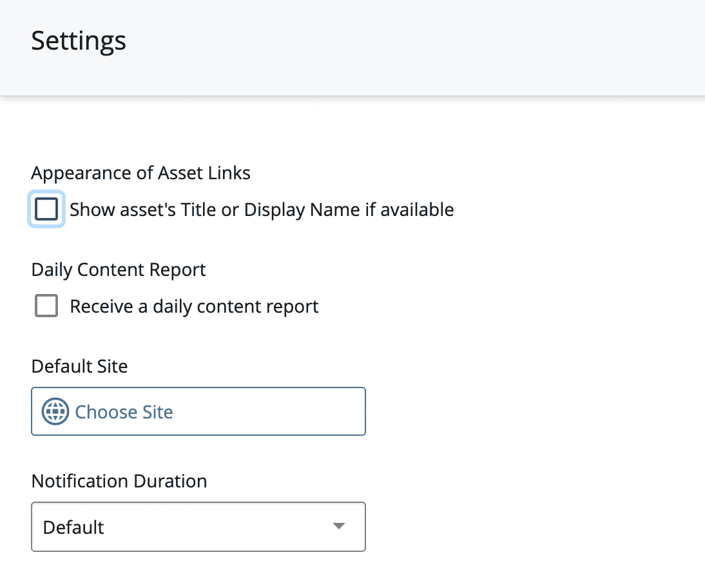Click Show asset's Title checkbox label text
This screenshot has width=705, height=588.
coord(261,209)
